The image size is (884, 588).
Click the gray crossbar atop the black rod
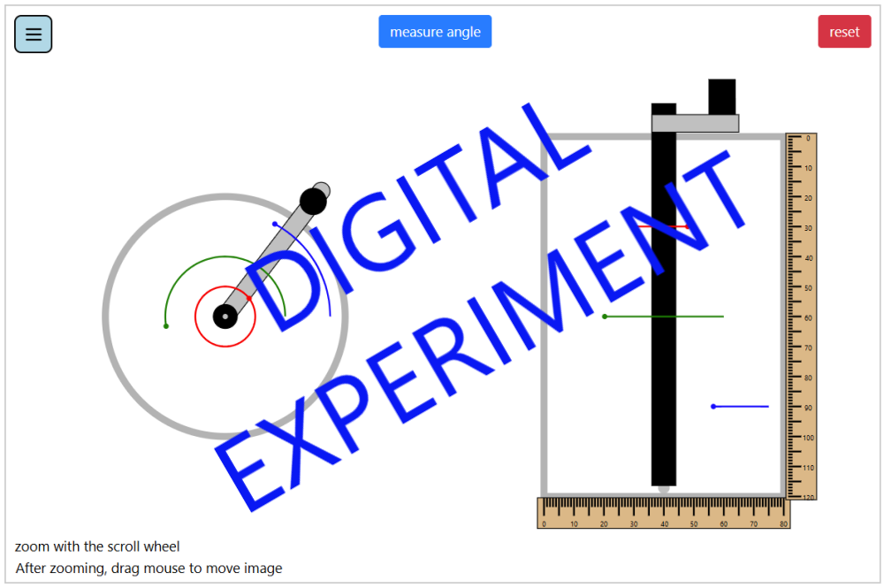(x=695, y=124)
